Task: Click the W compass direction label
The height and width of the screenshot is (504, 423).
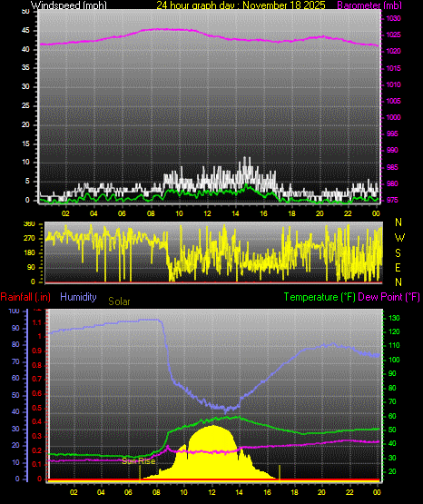Action: pyautogui.click(x=399, y=238)
